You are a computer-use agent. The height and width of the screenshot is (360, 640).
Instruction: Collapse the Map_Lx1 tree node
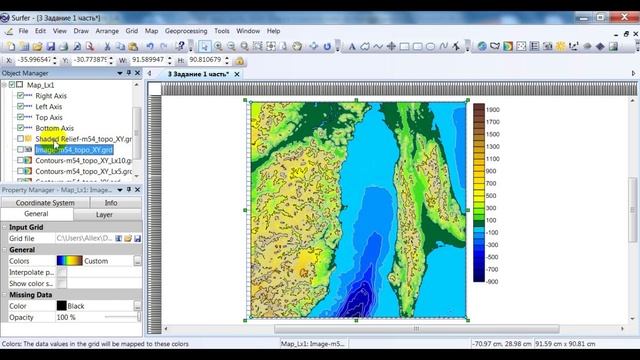pos(4,85)
